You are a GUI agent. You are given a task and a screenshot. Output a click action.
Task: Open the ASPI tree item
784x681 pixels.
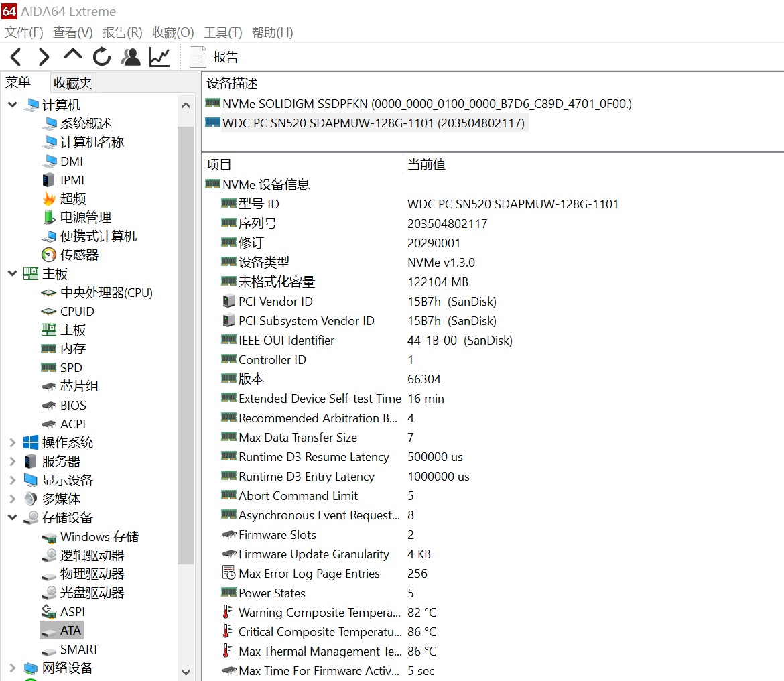pos(72,611)
